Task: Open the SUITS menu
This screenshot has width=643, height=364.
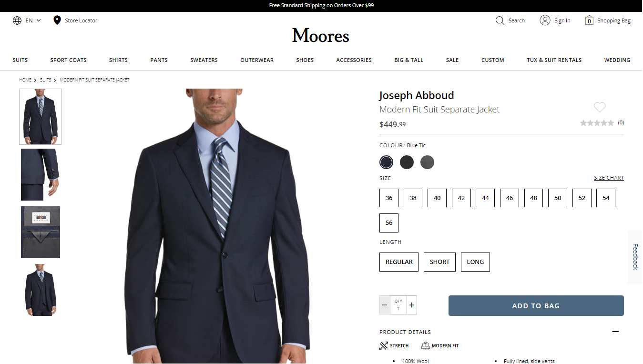Action: (x=20, y=60)
